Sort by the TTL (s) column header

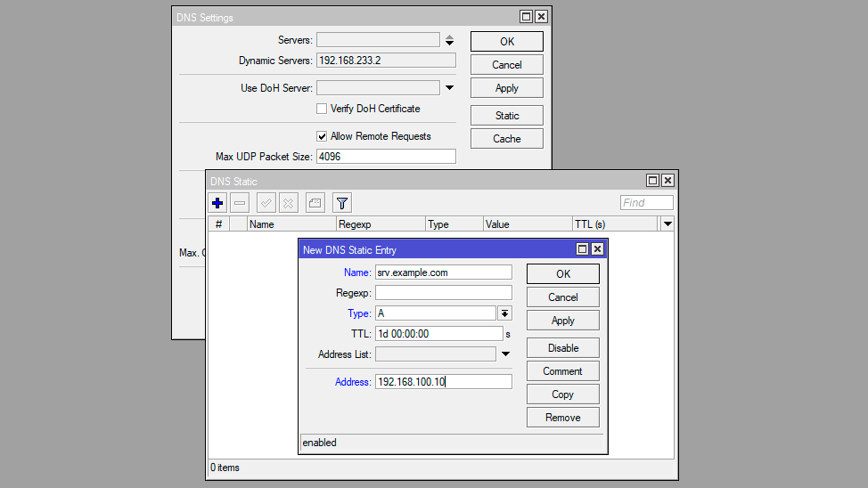(x=613, y=224)
